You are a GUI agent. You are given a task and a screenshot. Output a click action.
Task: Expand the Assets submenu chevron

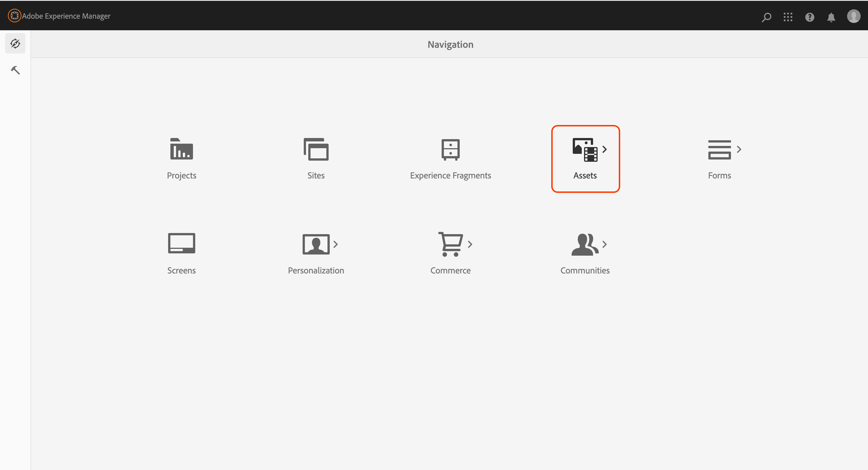tap(604, 149)
